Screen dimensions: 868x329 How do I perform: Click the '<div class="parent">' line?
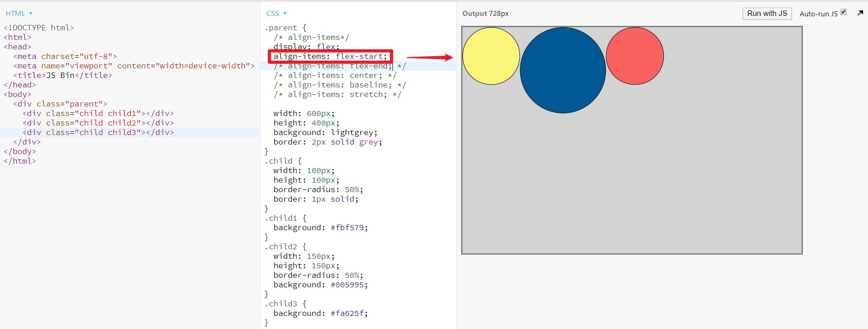60,104
